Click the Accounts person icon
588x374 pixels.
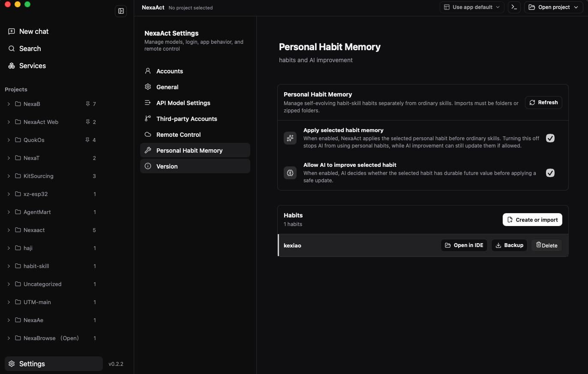(x=148, y=71)
